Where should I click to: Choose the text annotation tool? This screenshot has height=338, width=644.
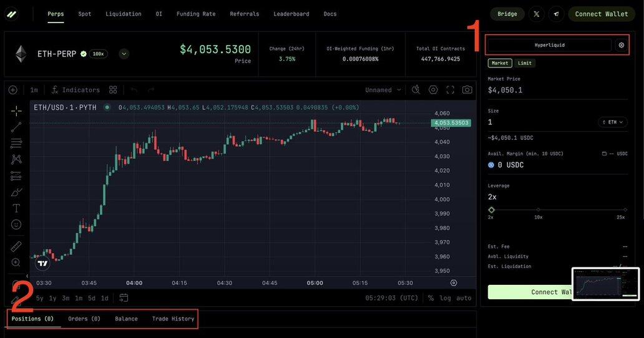point(16,208)
